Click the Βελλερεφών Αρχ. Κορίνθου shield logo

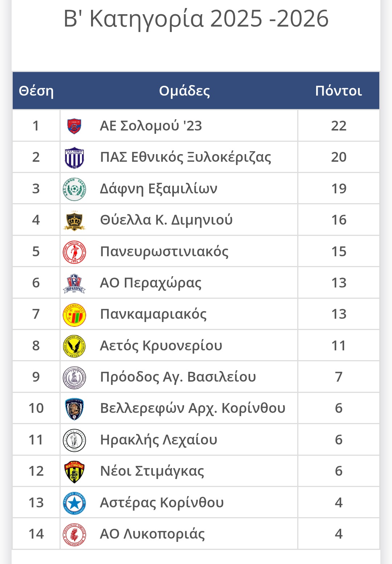point(74,409)
